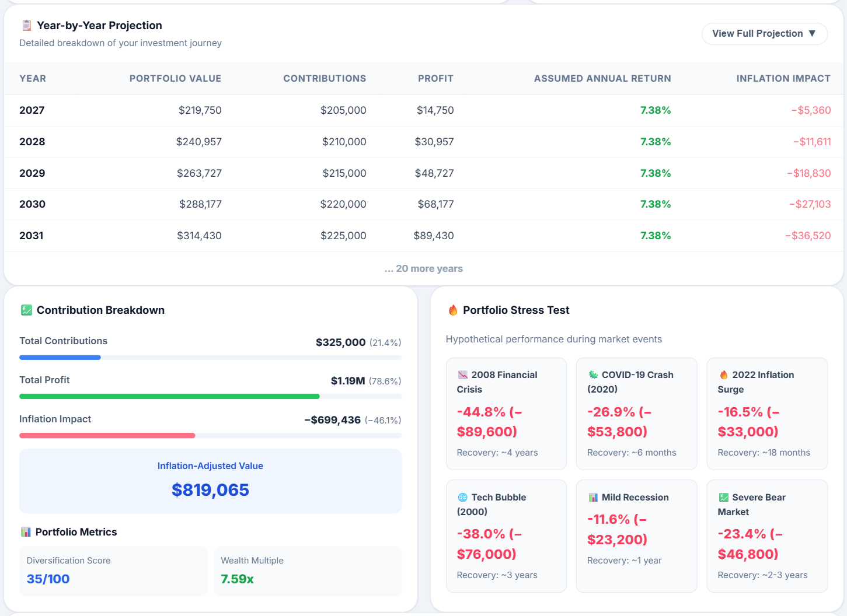Expand the View Full Projection dropdown
Screen dimensions: 847x616
(x=765, y=34)
